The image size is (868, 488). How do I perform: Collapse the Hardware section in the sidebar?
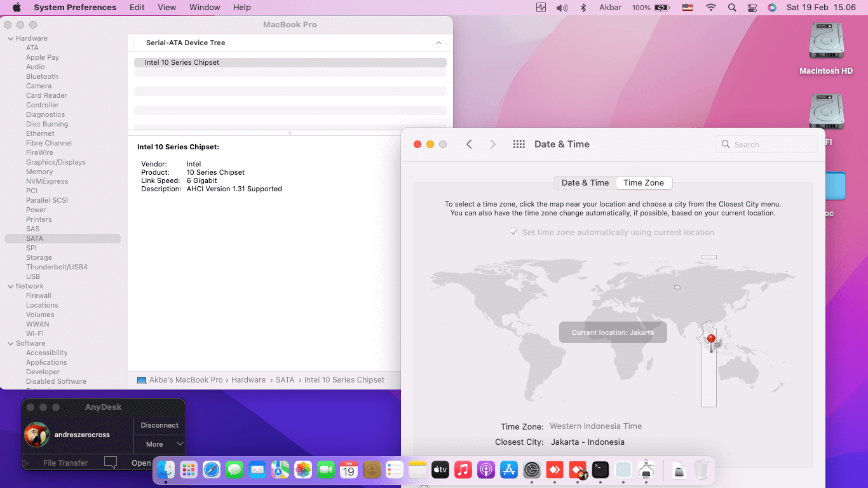10,38
